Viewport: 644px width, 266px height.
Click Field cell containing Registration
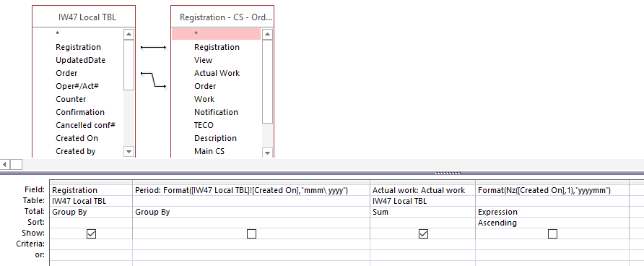coord(91,190)
